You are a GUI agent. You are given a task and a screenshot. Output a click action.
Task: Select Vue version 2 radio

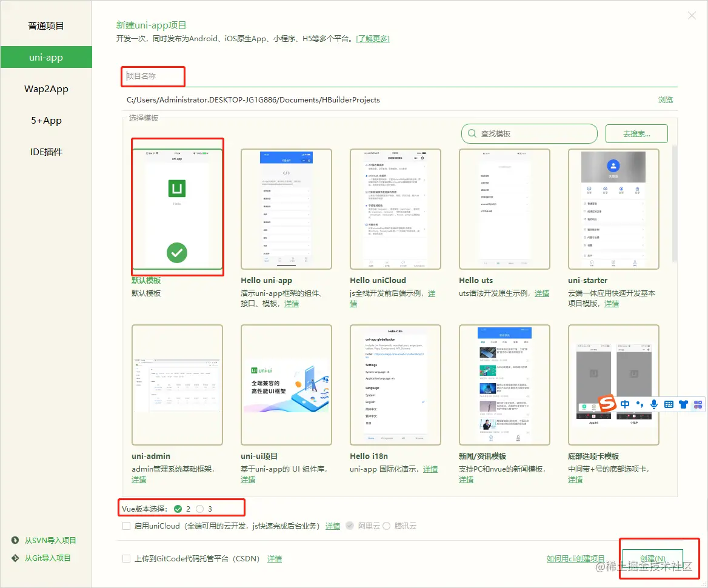point(178,509)
